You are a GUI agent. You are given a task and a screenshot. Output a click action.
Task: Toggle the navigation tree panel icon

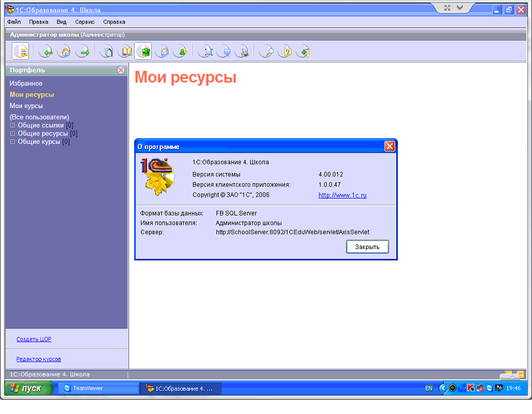[x=20, y=51]
